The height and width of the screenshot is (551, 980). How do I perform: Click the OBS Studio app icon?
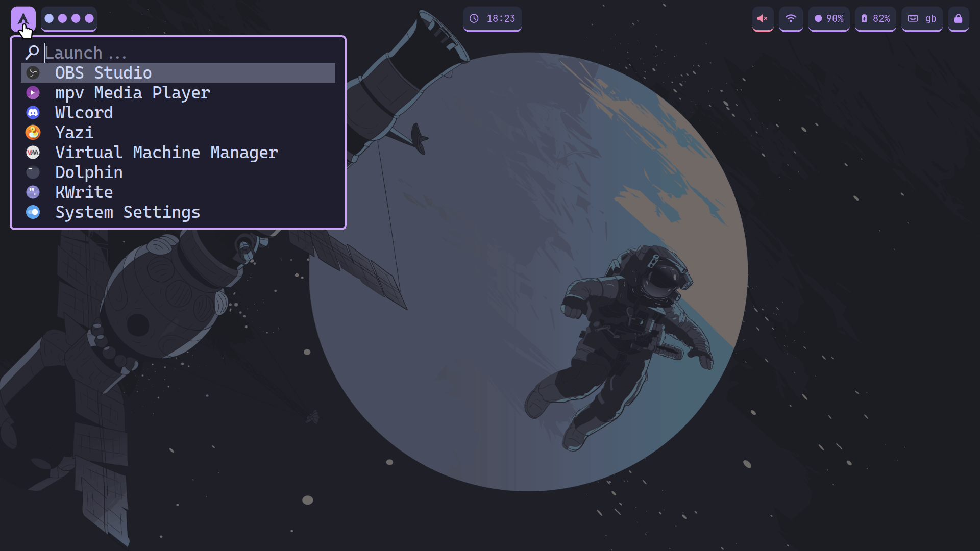click(x=33, y=73)
